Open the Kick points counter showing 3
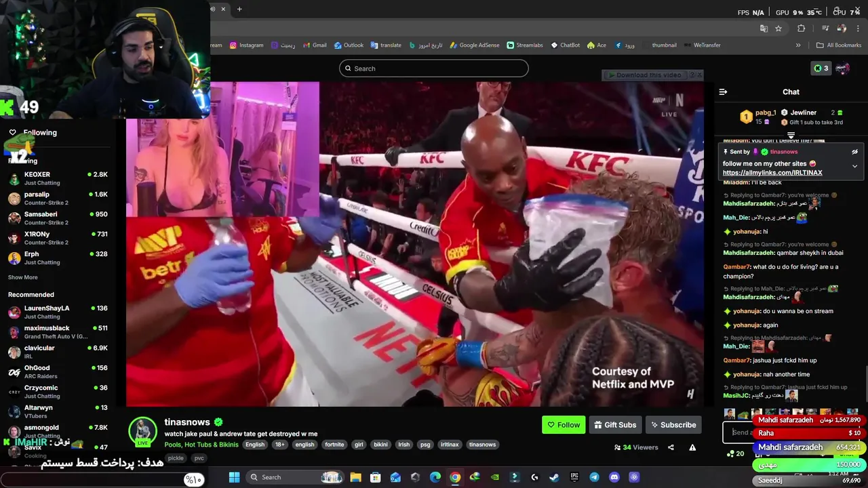The height and width of the screenshot is (488, 868). [x=821, y=68]
